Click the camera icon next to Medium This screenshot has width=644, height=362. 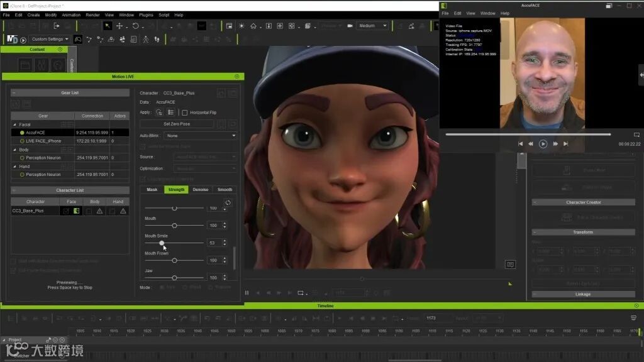click(x=350, y=25)
